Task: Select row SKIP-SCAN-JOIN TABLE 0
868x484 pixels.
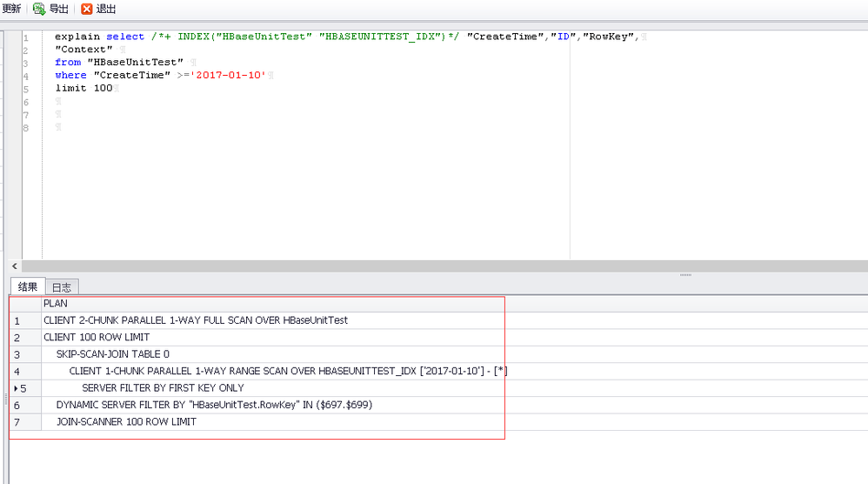Action: [x=455, y=354]
